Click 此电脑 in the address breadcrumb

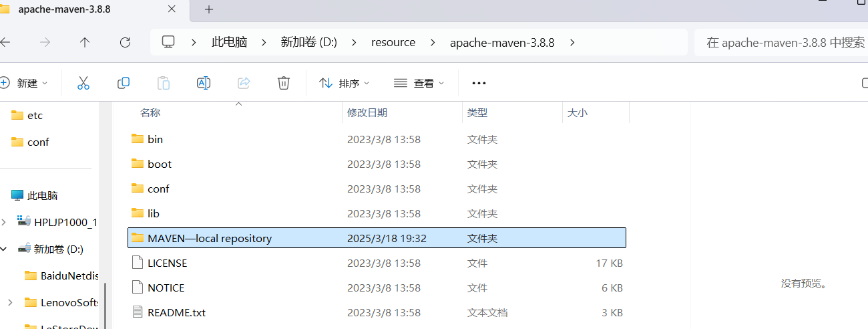click(x=230, y=42)
